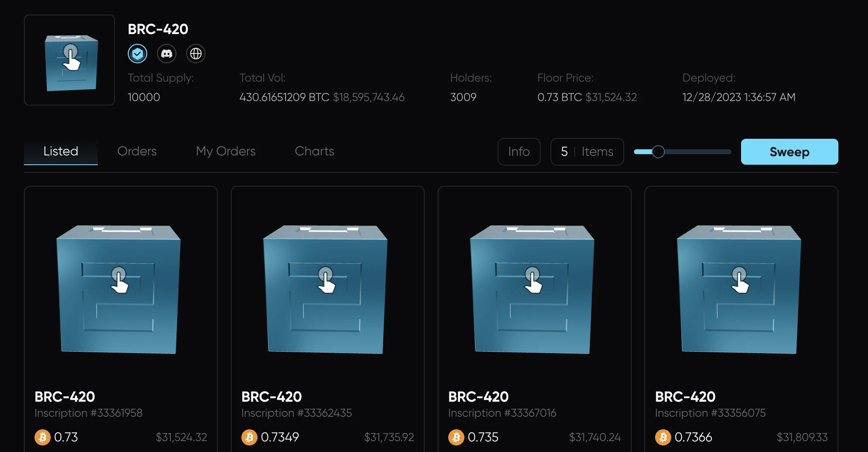This screenshot has height=452, width=868.
Task: Open the Discord link icon
Action: pyautogui.click(x=167, y=54)
